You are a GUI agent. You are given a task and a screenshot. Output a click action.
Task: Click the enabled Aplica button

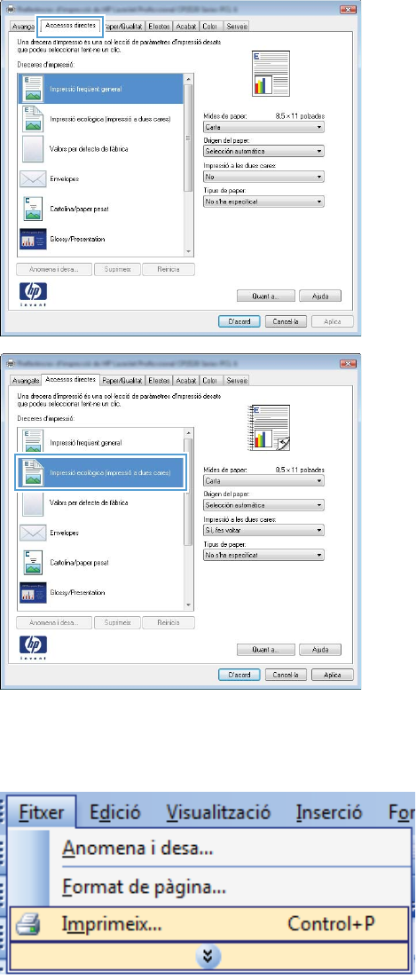click(x=337, y=675)
